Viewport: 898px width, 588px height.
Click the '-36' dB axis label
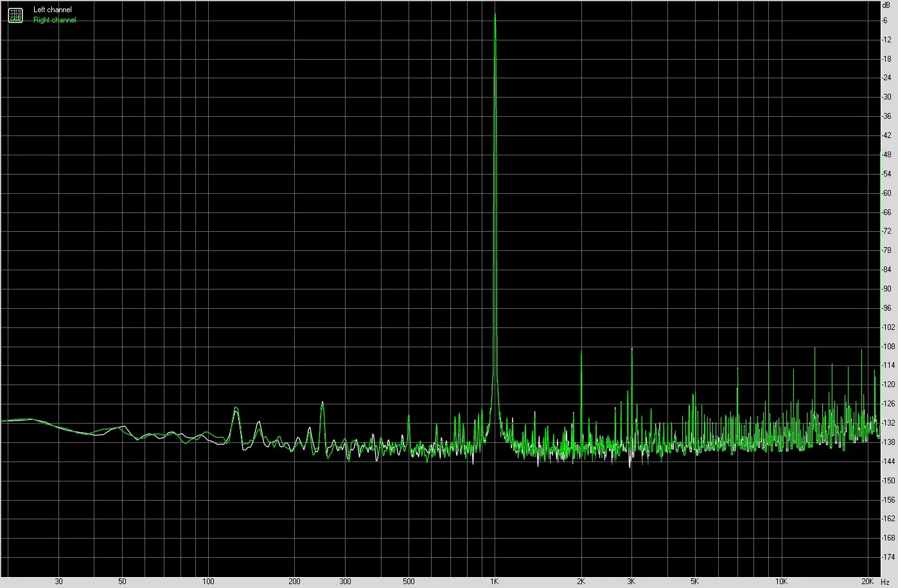point(887,116)
